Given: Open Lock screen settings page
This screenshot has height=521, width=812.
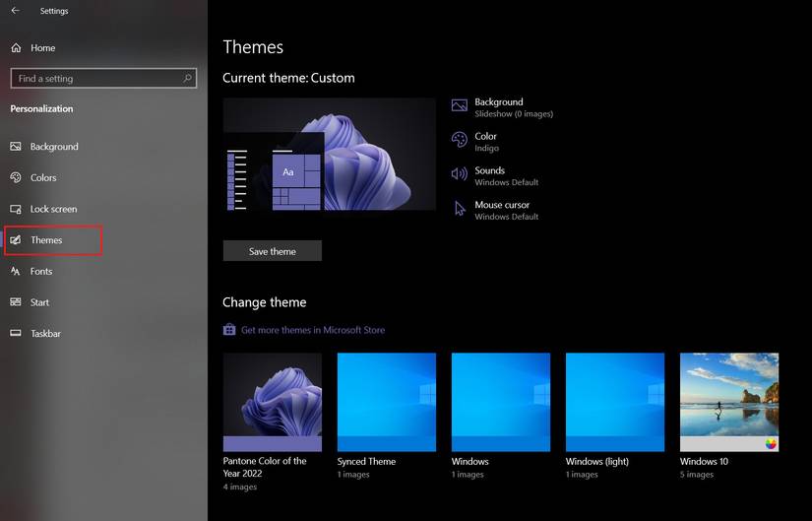Looking at the screenshot, I should [x=53, y=209].
